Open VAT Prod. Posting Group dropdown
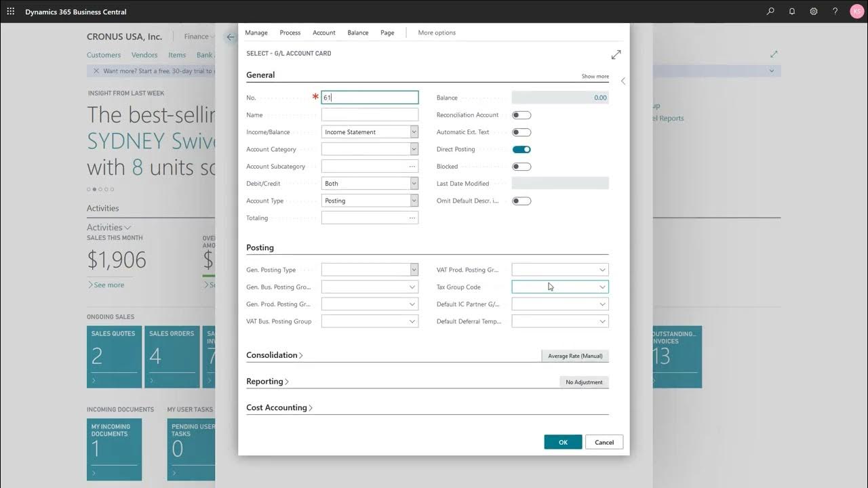Viewport: 868px width, 488px height. [602, 270]
